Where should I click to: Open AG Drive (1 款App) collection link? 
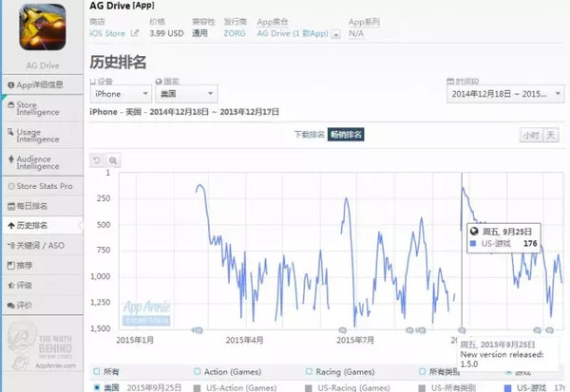point(293,33)
